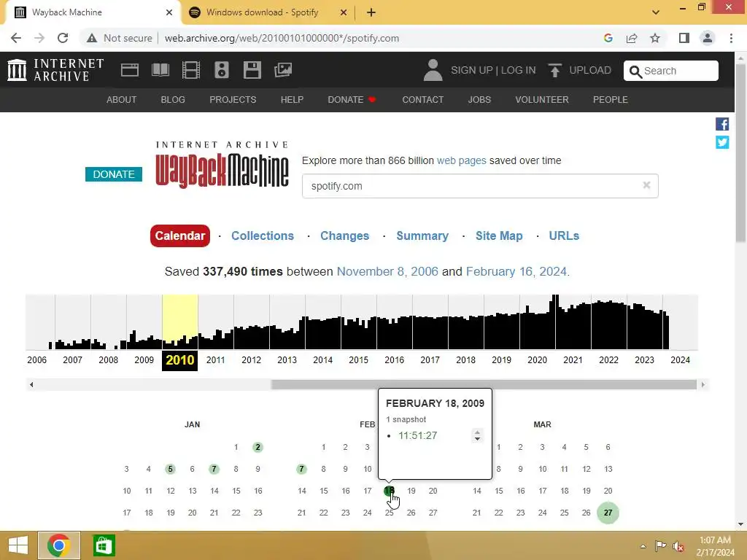Screen dimensions: 747x560
Task: Open the February 16, 2024 last capture link
Action: tap(516, 271)
